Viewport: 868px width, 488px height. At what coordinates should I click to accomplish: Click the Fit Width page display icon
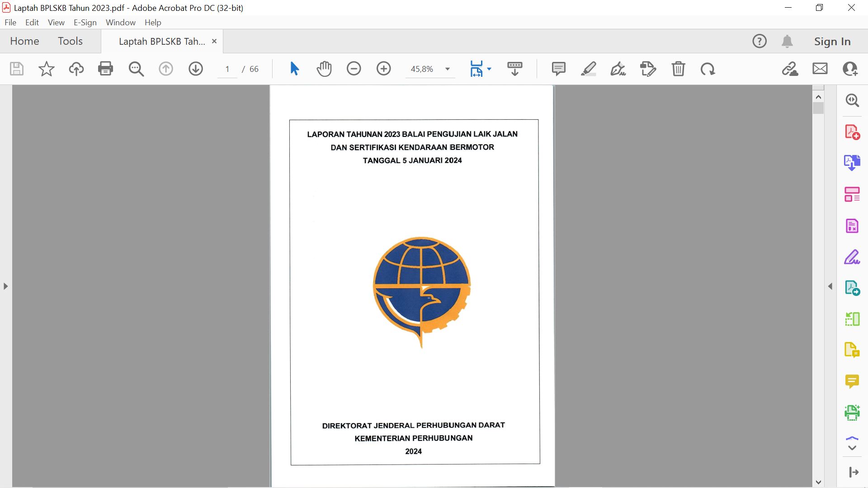[476, 69]
